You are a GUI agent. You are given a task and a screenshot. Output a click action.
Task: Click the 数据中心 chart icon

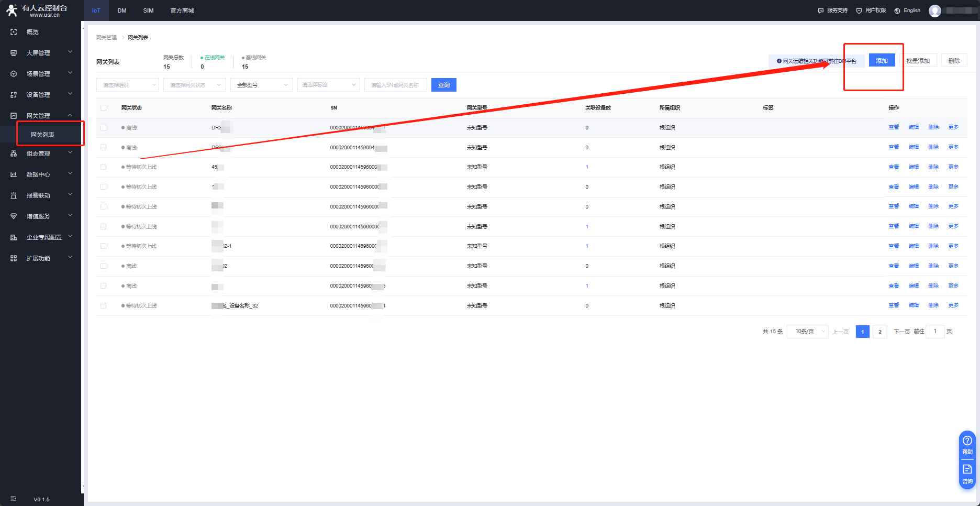click(x=14, y=174)
